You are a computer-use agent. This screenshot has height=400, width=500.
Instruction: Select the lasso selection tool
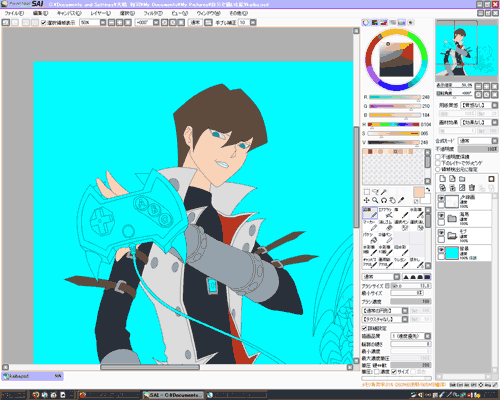pos(375,192)
